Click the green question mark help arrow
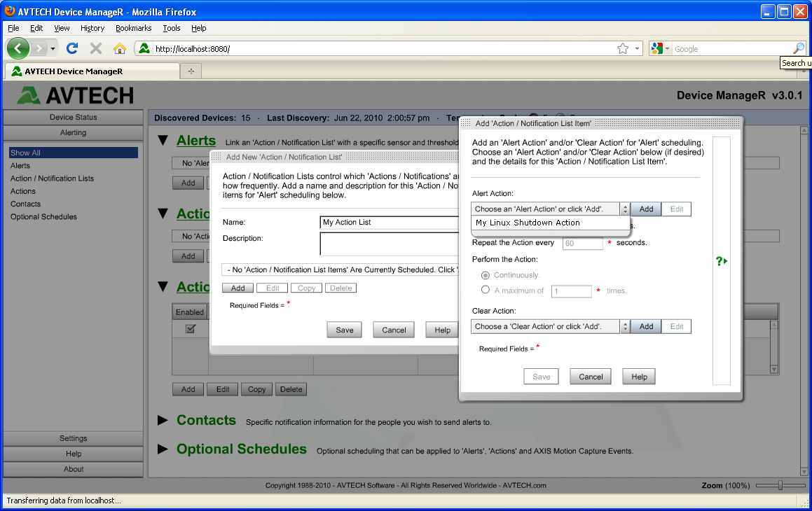This screenshot has height=511, width=812. click(722, 261)
